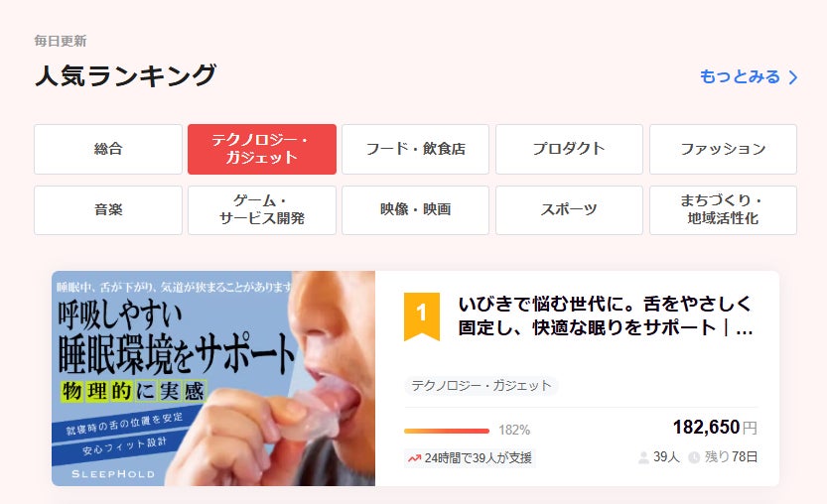Select ゲーム・サービス開発 tab
The height and width of the screenshot is (504, 827).
point(262,209)
